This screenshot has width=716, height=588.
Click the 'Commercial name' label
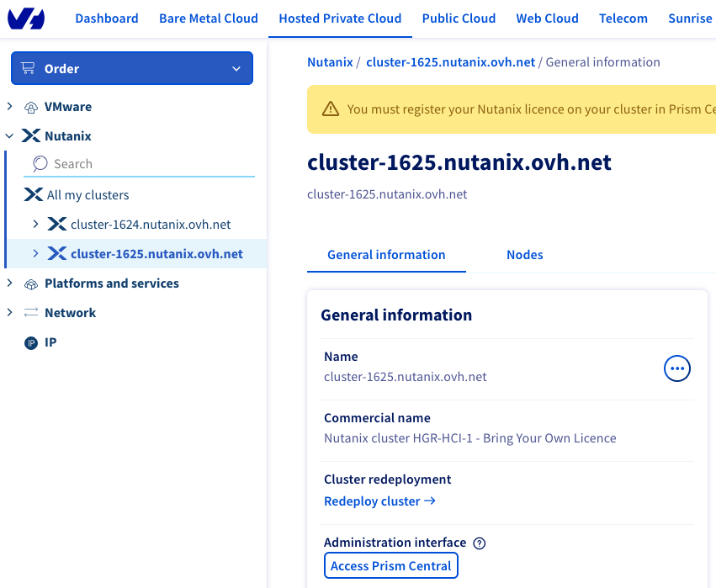[377, 418]
